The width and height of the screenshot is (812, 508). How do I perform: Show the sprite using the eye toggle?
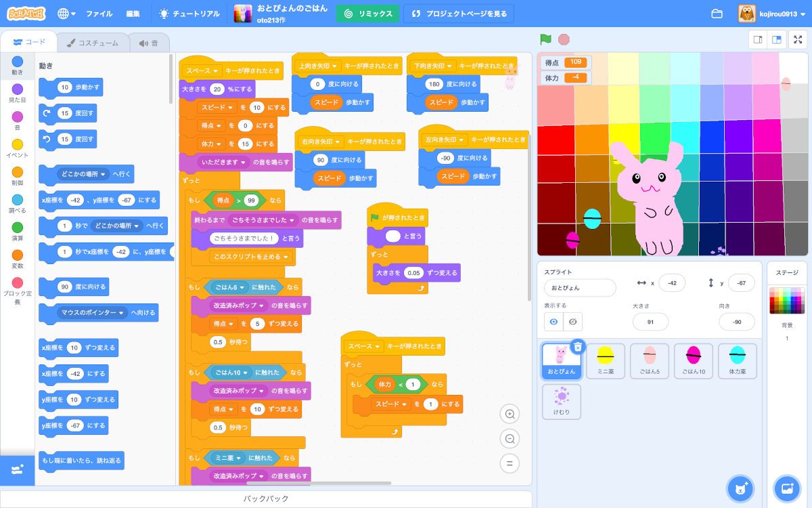(x=555, y=322)
